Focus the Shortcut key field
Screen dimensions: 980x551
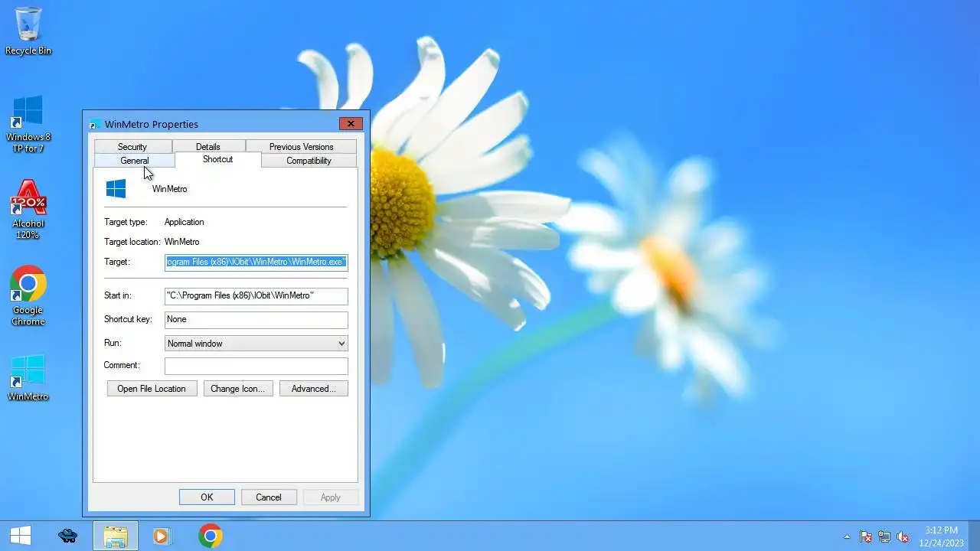click(x=256, y=319)
